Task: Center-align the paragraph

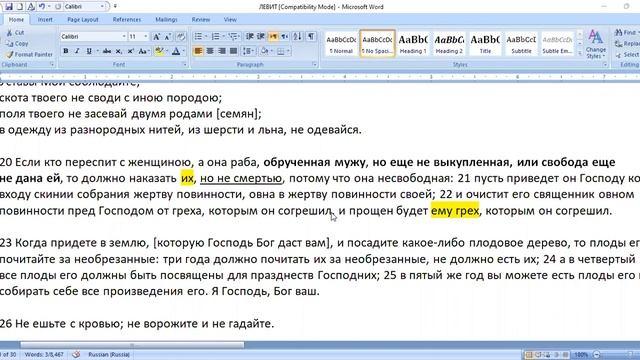Action: pos(210,51)
